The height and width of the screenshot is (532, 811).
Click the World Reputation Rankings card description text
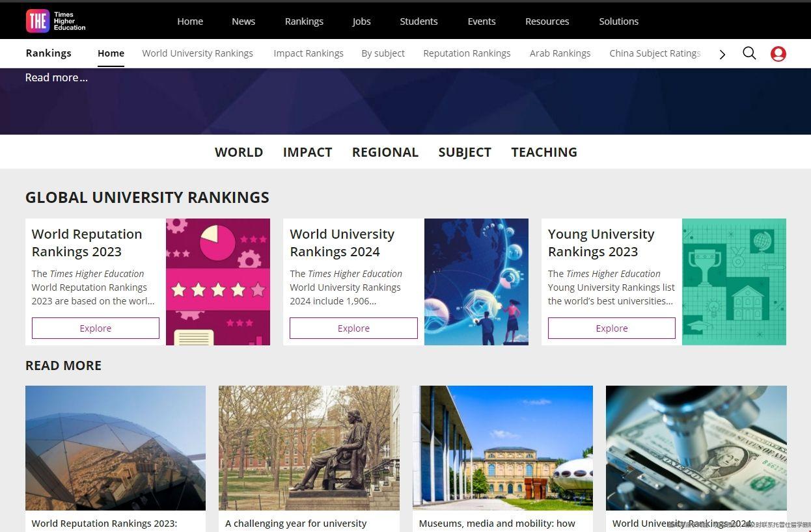pyautogui.click(x=93, y=287)
